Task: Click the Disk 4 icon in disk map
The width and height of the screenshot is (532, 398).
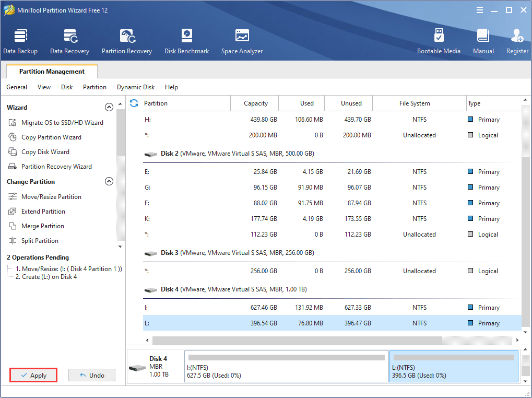Action: point(137,368)
